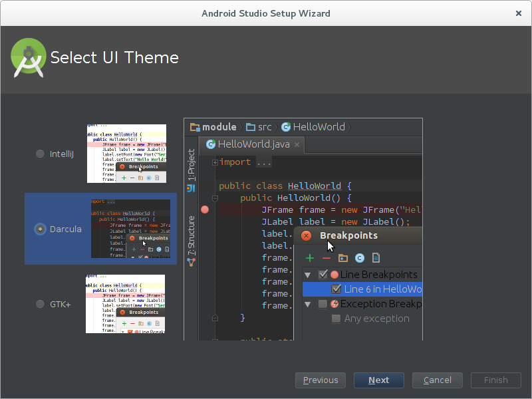Click the IntelliJ theme preview thumbnail
Image resolution: width=532 pixels, height=399 pixels.
pyautogui.click(x=126, y=154)
